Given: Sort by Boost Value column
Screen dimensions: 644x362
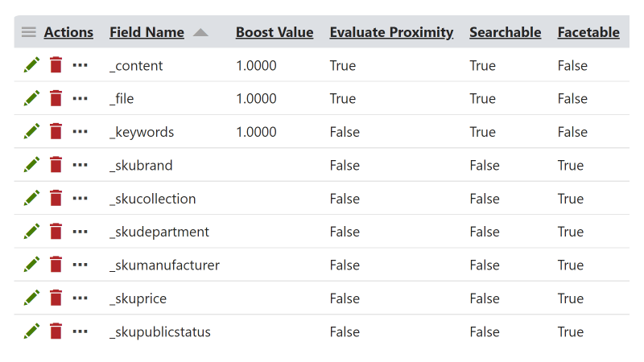Looking at the screenshot, I should (275, 32).
